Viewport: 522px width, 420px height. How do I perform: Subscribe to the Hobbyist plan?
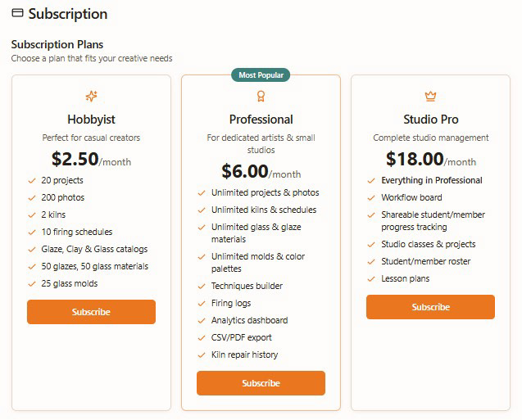click(91, 312)
